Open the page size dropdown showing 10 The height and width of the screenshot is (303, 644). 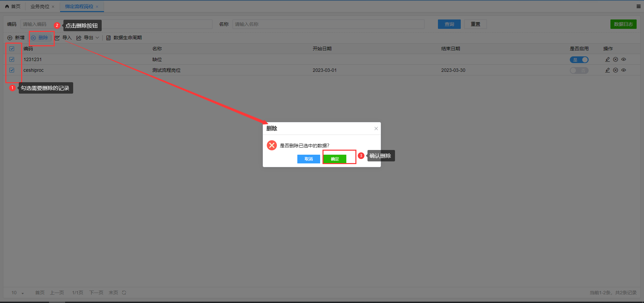[x=18, y=293]
